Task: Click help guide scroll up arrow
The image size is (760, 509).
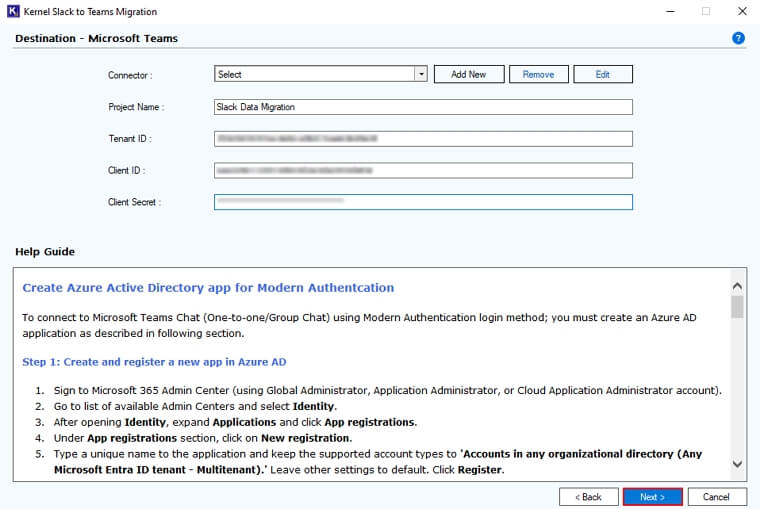Action: pos(737,286)
